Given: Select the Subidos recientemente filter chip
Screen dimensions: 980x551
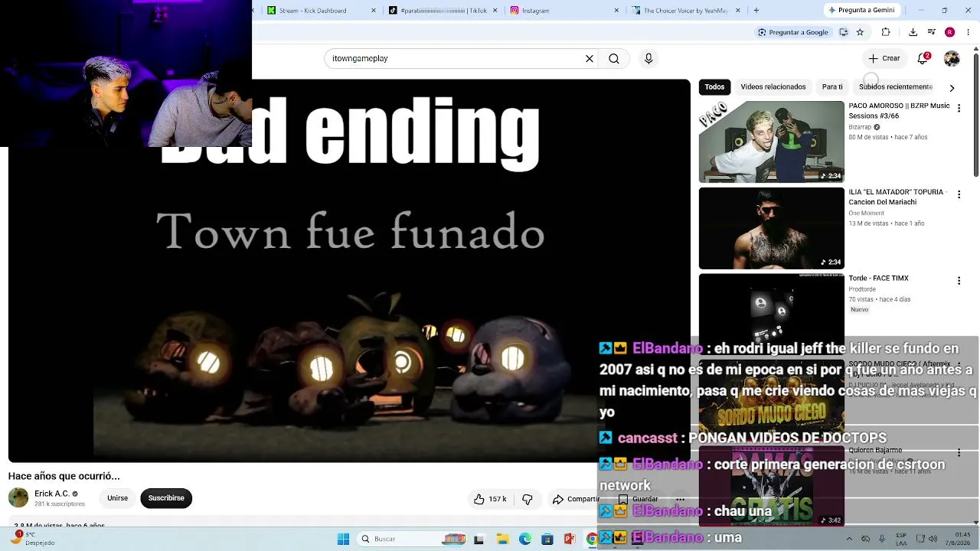Looking at the screenshot, I should 896,87.
